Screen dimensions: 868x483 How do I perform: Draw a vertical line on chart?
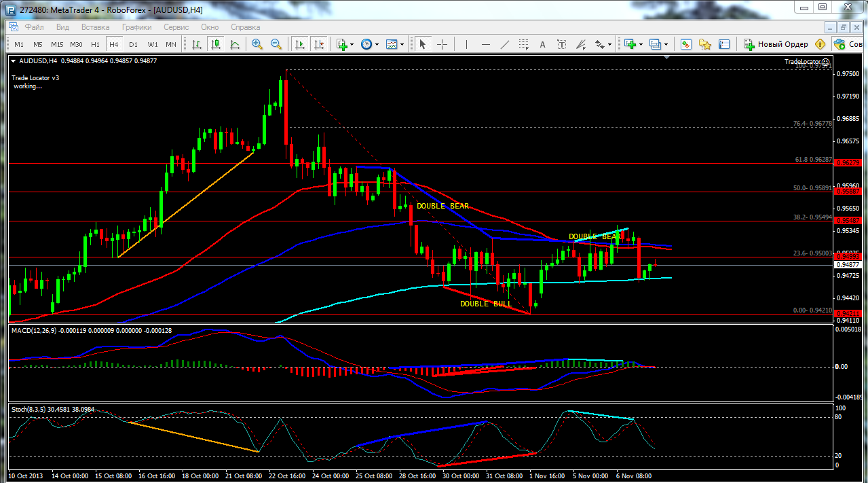coord(466,44)
